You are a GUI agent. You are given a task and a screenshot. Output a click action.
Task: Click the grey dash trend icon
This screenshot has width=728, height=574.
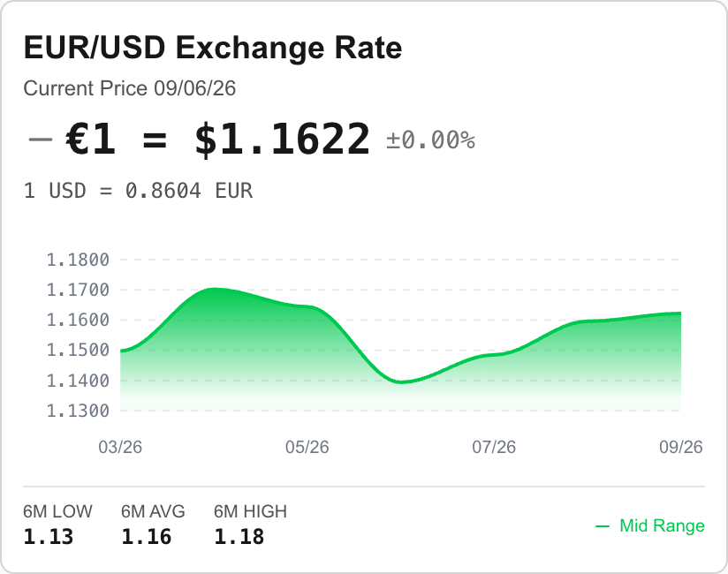(40, 139)
